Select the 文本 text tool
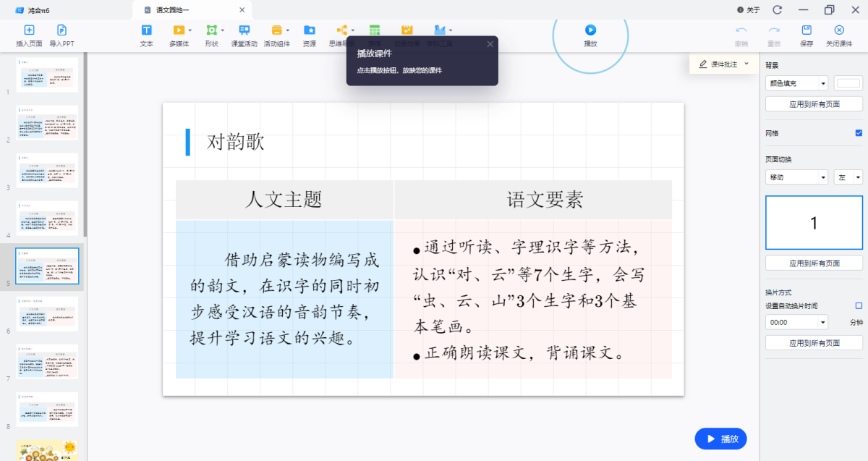This screenshot has height=461, width=868. coord(146,30)
